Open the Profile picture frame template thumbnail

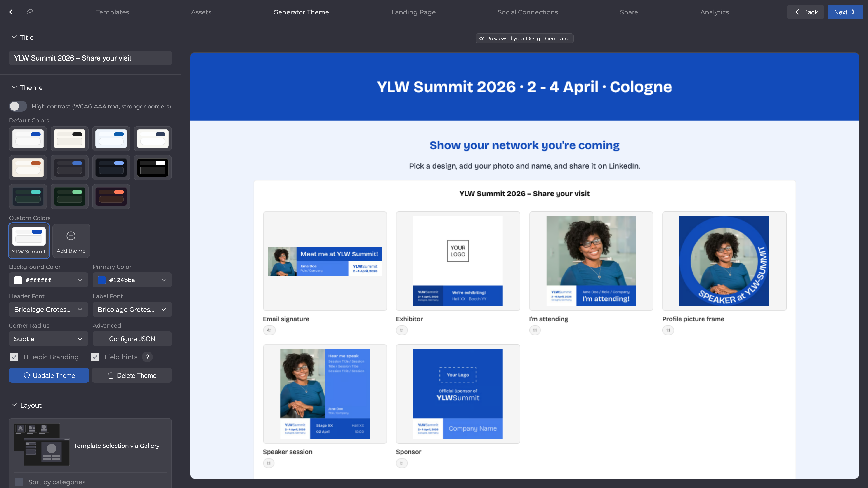tap(724, 261)
